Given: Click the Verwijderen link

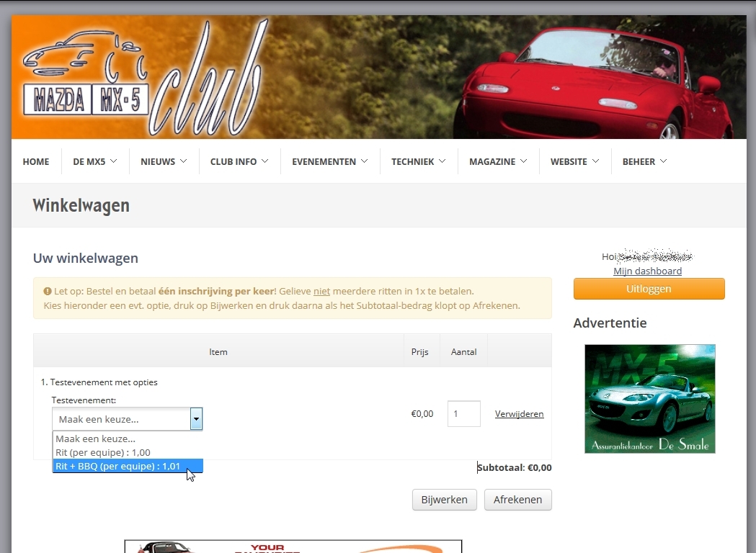Looking at the screenshot, I should pyautogui.click(x=520, y=414).
